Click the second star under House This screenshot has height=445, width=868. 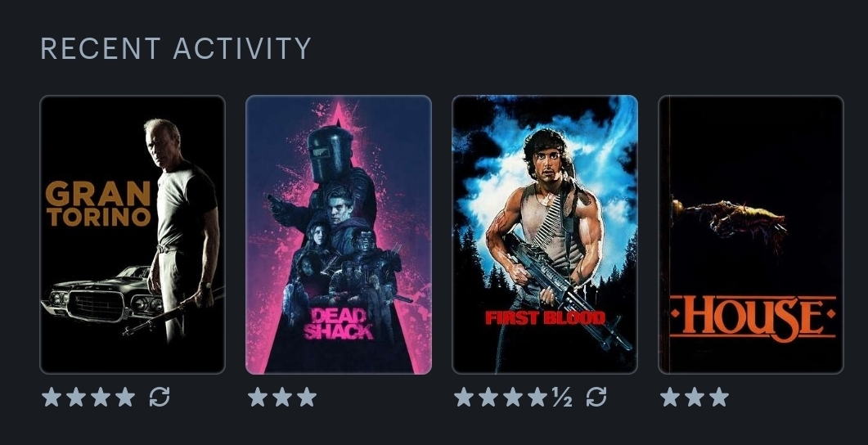[x=695, y=397]
